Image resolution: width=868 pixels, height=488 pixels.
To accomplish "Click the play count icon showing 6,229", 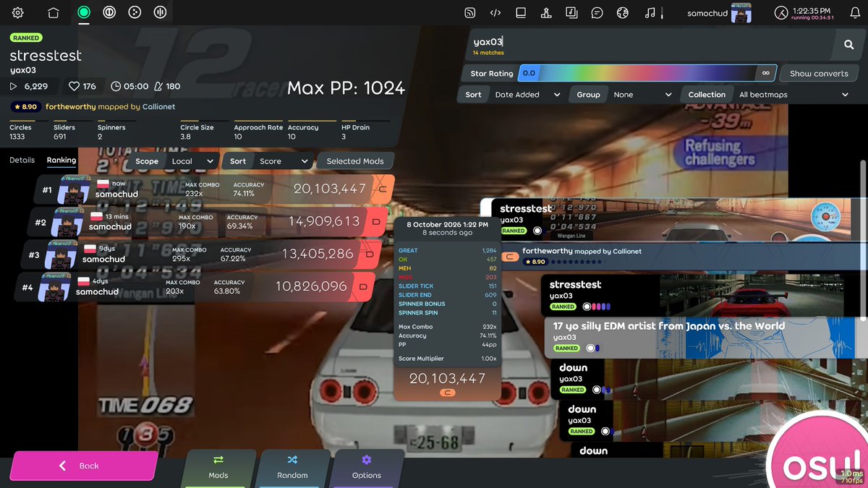I will click(13, 86).
